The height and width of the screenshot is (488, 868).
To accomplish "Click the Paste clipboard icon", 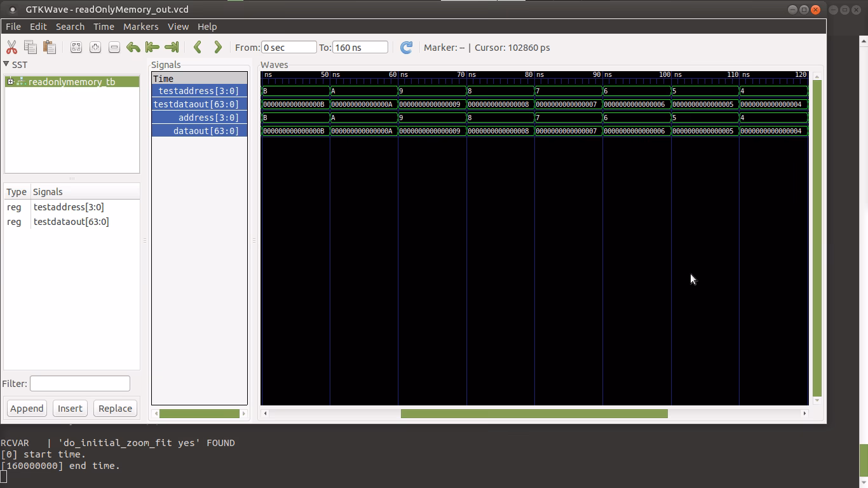I will pos(49,47).
